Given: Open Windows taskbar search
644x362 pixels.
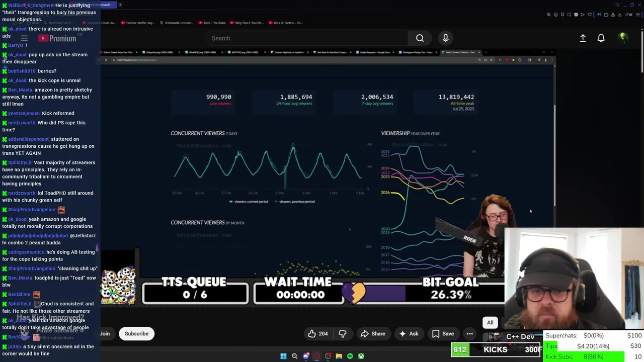Looking at the screenshot, I should point(294,356).
